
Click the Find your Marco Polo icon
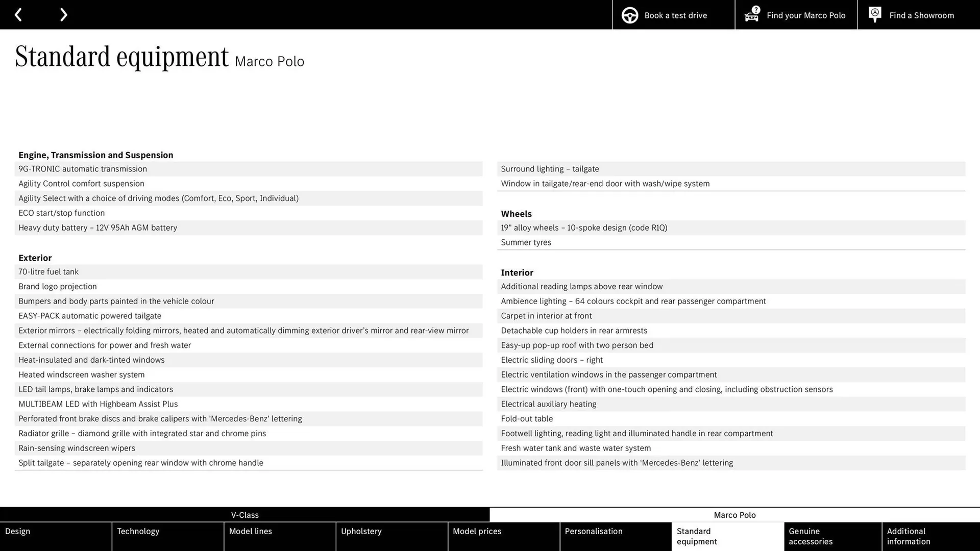pos(751,15)
